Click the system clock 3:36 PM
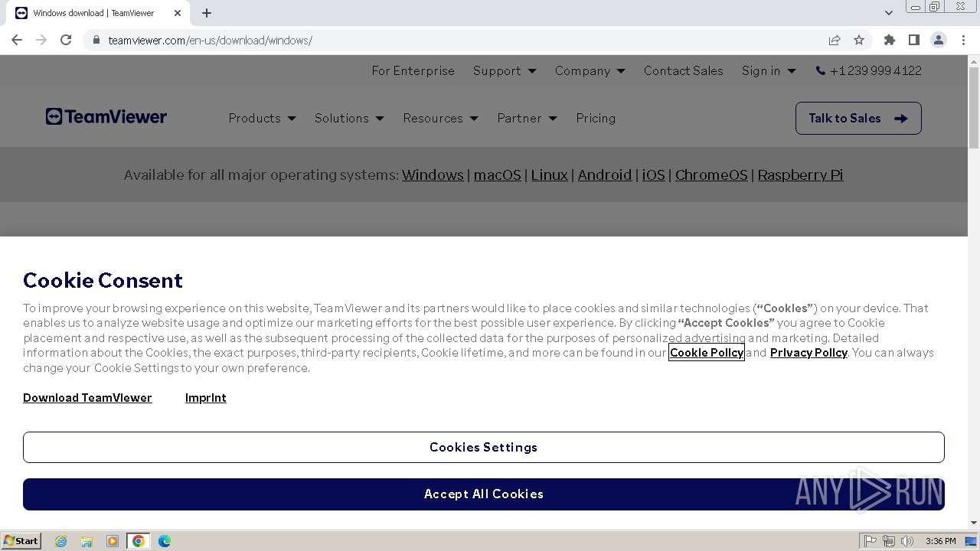980x551 pixels. 940,541
